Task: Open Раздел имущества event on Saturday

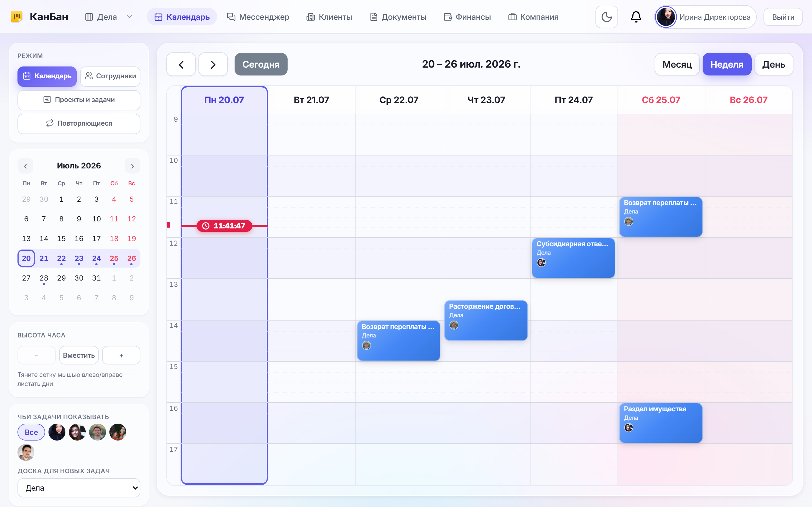Action: tap(661, 423)
